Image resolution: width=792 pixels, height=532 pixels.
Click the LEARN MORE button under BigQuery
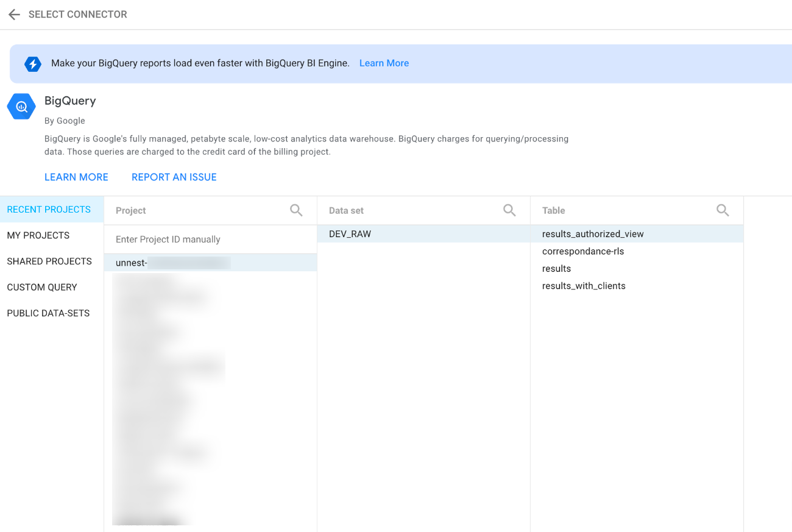pyautogui.click(x=76, y=177)
